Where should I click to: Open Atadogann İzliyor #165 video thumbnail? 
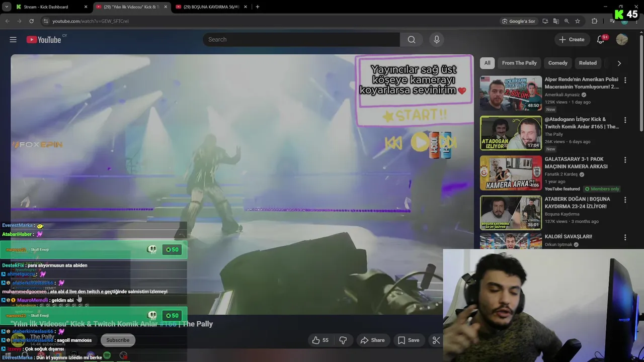(511, 133)
